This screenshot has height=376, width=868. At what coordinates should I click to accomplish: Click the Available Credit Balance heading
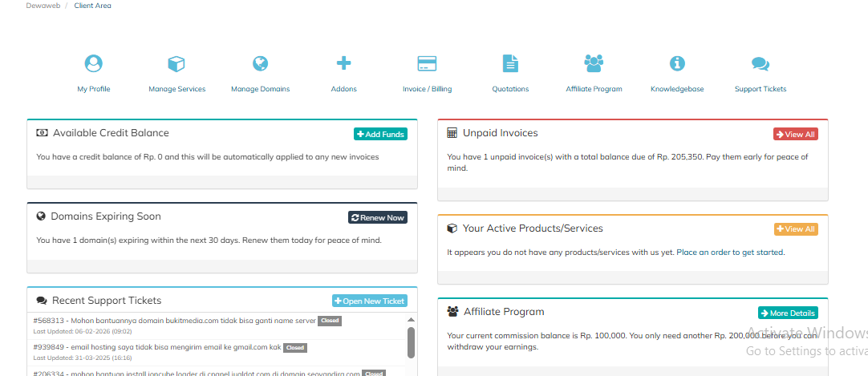click(x=111, y=133)
